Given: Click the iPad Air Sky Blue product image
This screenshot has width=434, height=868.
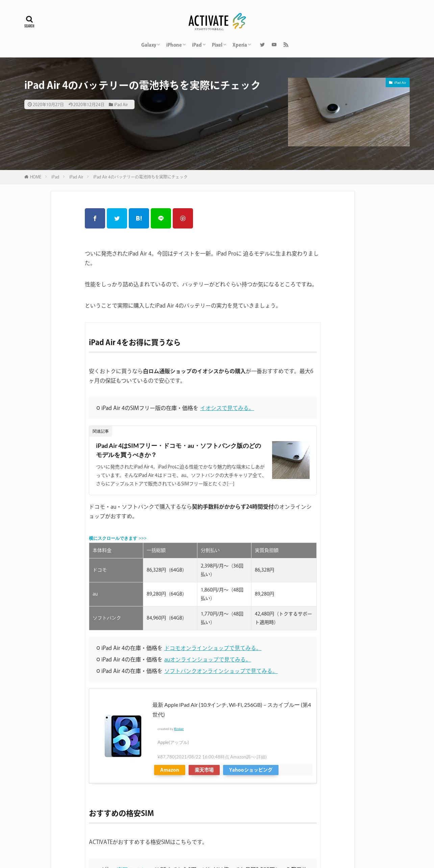Looking at the screenshot, I should coord(123,736).
